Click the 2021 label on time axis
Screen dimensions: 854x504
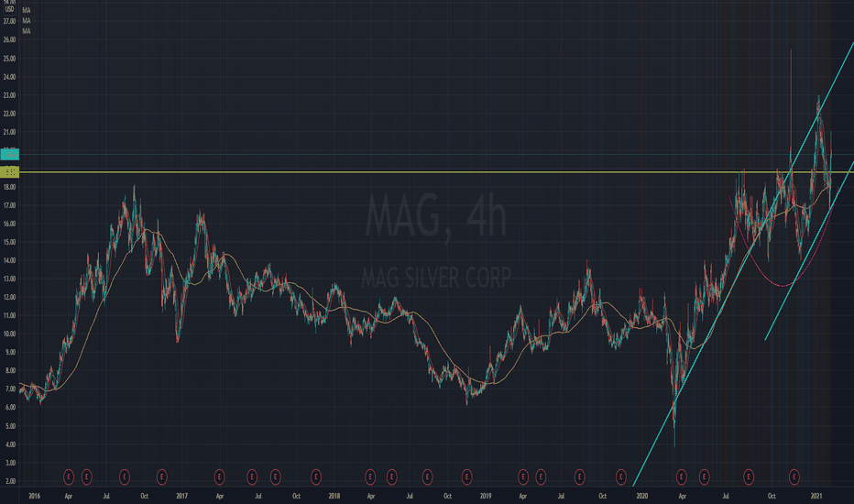[x=816, y=496]
